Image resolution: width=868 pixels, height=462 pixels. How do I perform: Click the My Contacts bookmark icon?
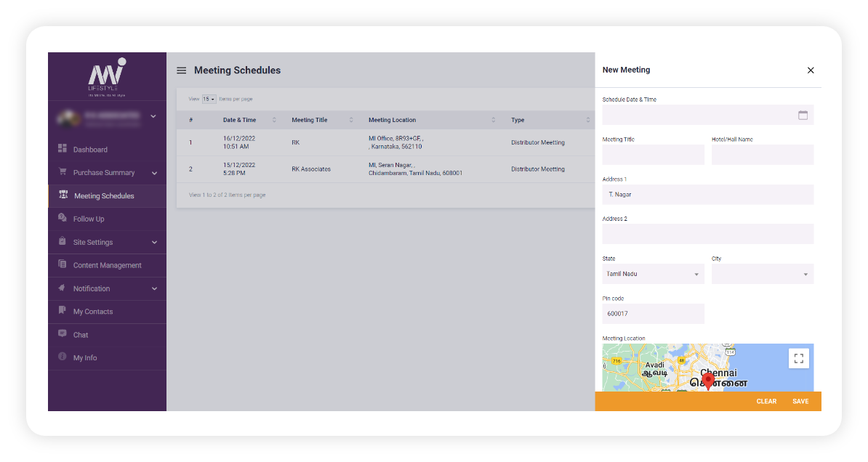pyautogui.click(x=62, y=312)
